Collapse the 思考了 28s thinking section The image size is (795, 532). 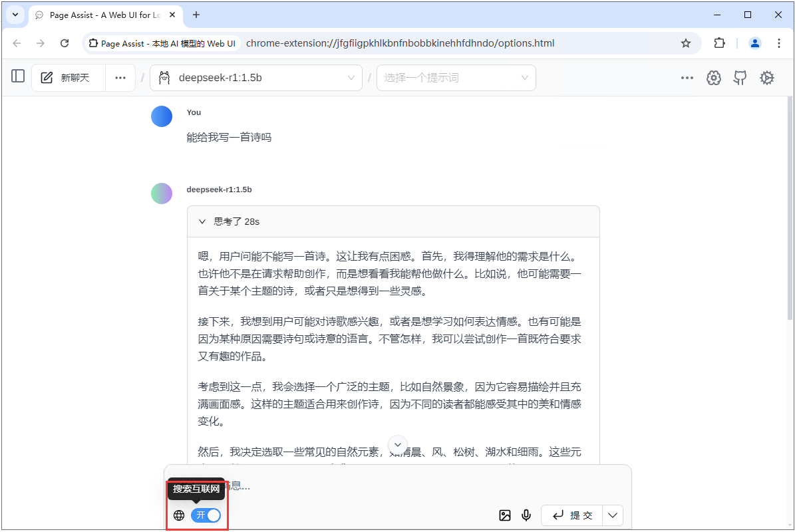coord(393,221)
